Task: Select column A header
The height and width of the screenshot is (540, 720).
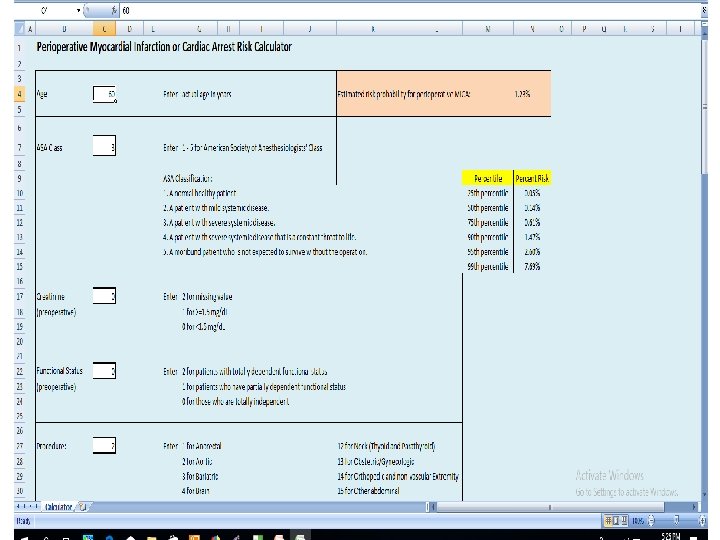Action: click(x=30, y=29)
